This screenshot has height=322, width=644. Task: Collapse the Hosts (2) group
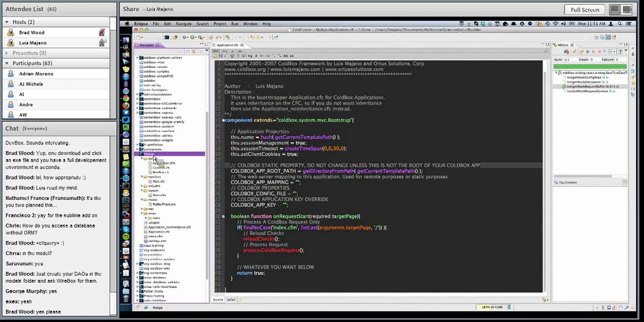pyautogui.click(x=7, y=22)
